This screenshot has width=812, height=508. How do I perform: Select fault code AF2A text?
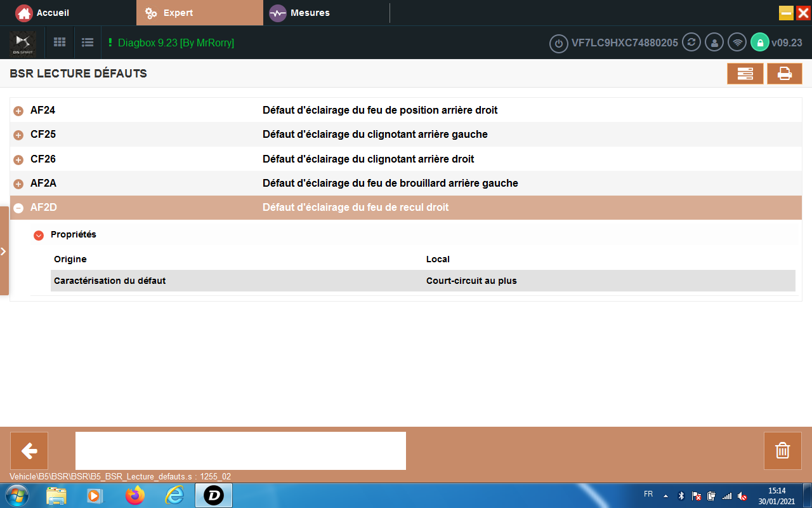coord(44,184)
